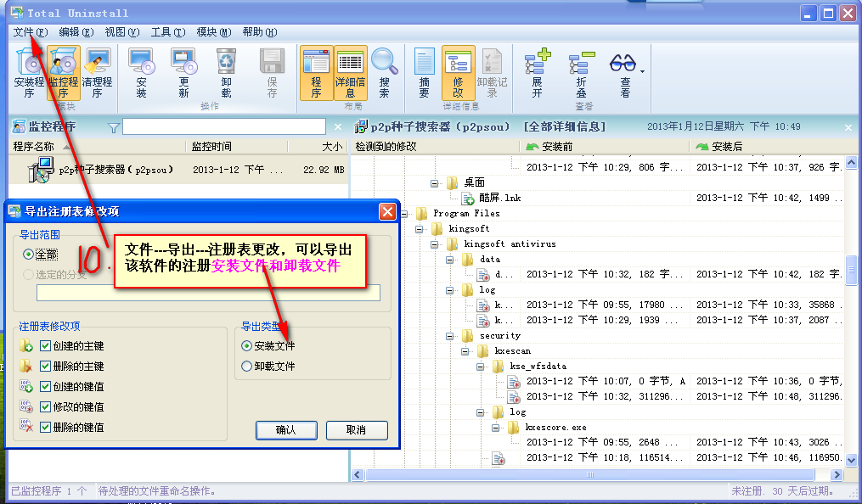Image resolution: width=862 pixels, height=504 pixels.
Task: Click the 安装后 column header
Action: [x=772, y=147]
